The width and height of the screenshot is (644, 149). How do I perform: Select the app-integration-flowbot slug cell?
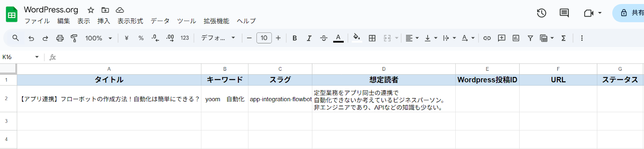280,99
